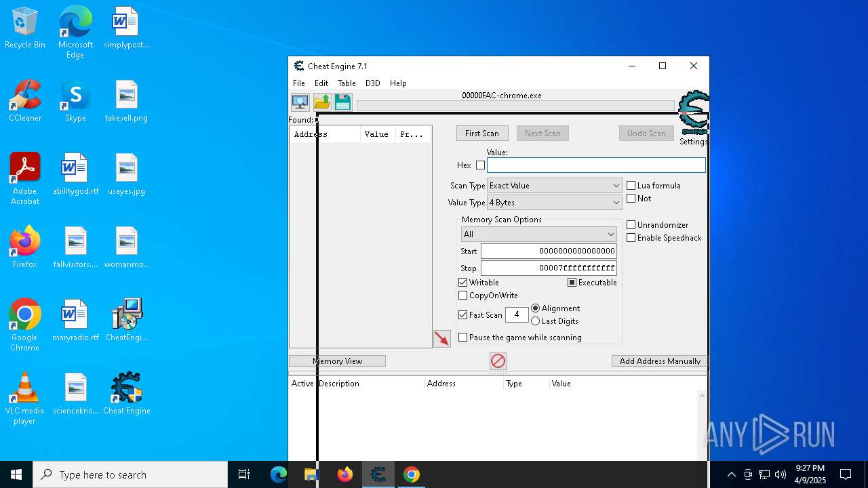Click Add Address Manually button
The width and height of the screenshot is (868, 488).
click(660, 361)
